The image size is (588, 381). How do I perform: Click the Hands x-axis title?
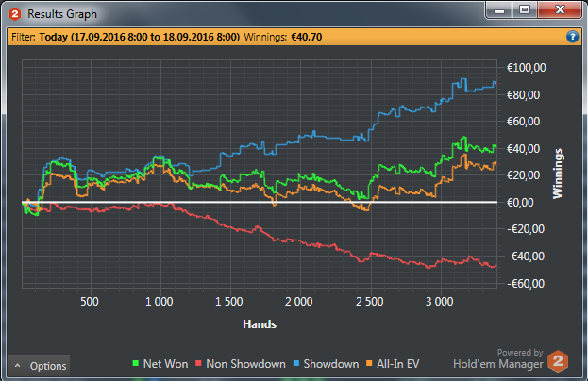pos(260,324)
